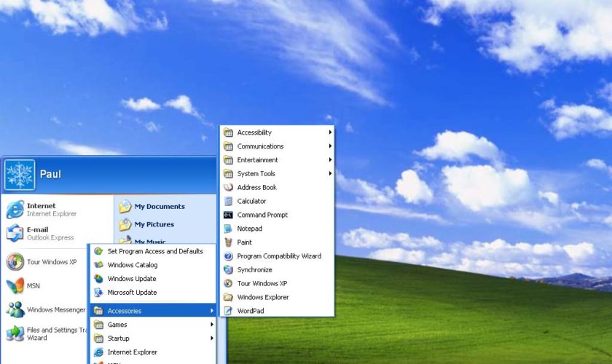Click the Notepad icon
Screen dimensions: 612x364
(x=228, y=229)
